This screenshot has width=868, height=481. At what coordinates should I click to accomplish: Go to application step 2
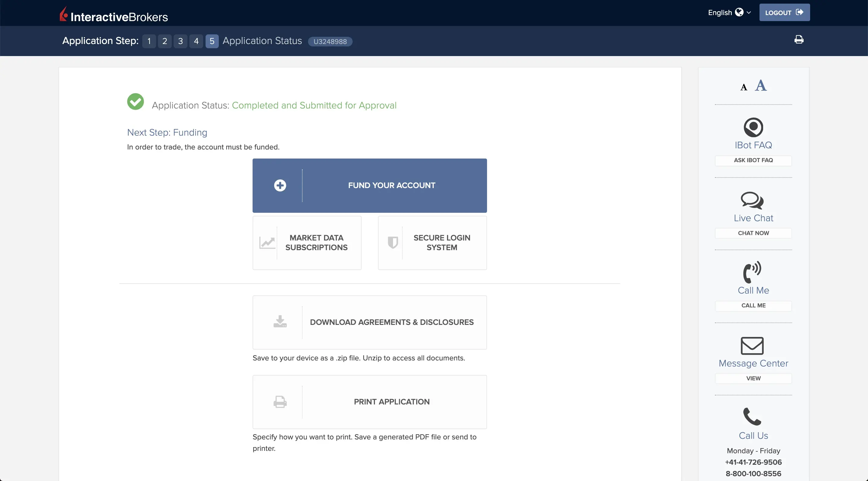(165, 41)
